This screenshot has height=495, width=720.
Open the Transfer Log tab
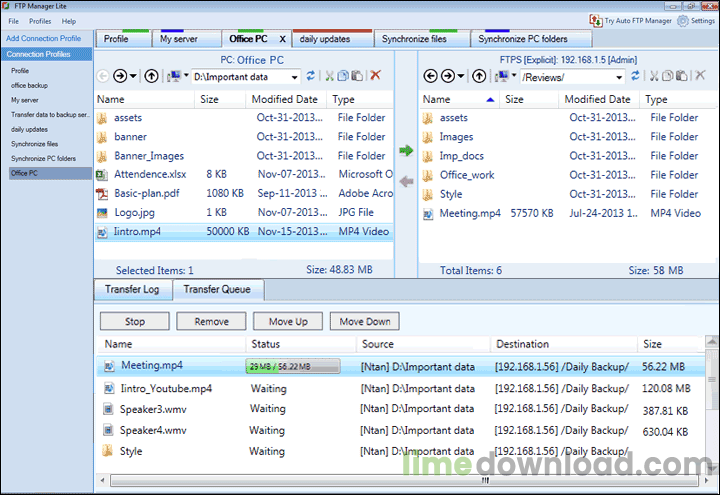132,289
